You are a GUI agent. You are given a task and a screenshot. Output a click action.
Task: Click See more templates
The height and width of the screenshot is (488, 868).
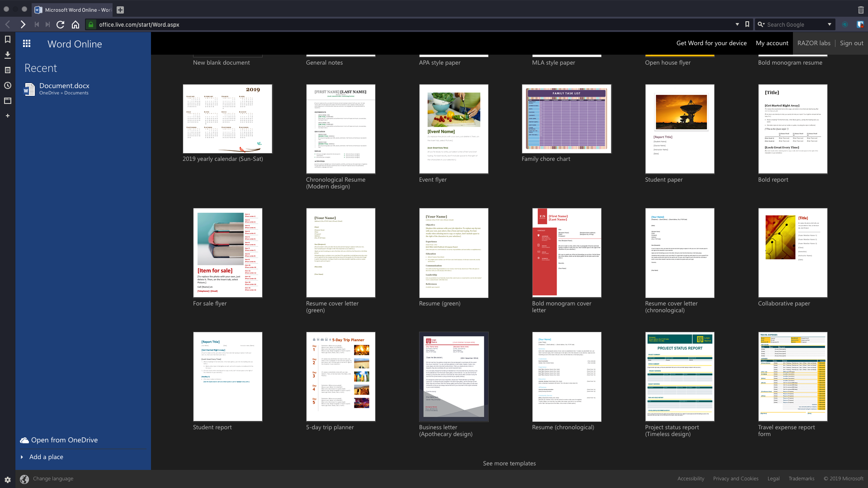509,463
